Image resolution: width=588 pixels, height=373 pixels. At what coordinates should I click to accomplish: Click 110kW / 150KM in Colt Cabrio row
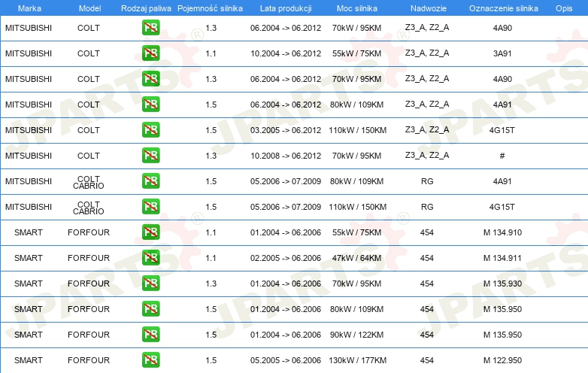pyautogui.click(x=358, y=207)
